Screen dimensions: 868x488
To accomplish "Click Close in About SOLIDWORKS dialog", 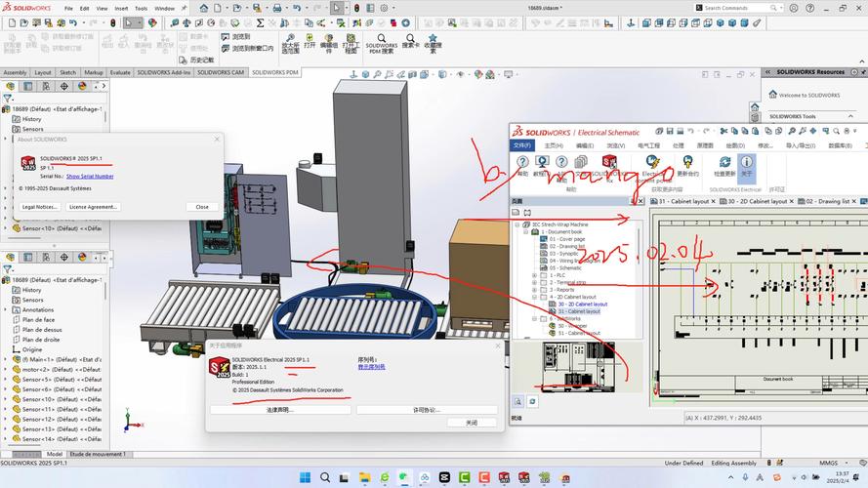I will [202, 207].
